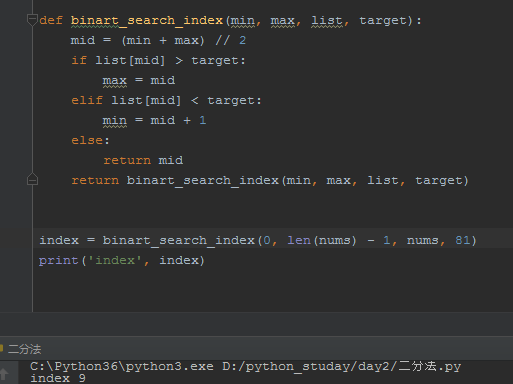
Task: Click the 'target' parameter in def line
Action: 383,21
